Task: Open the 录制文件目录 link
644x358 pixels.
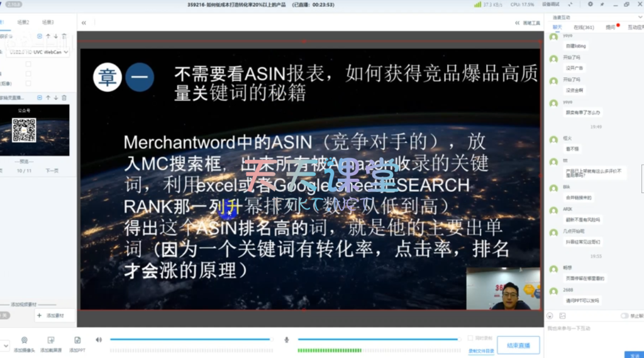Action: coord(481,350)
